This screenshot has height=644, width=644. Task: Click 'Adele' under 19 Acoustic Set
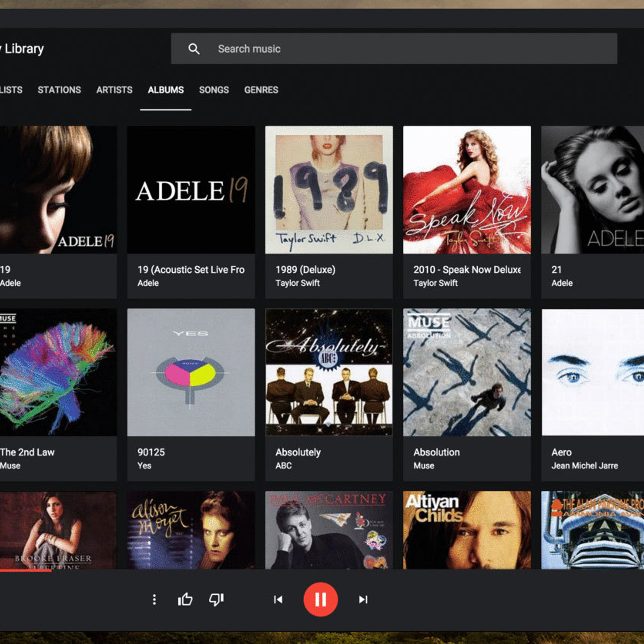(x=148, y=283)
